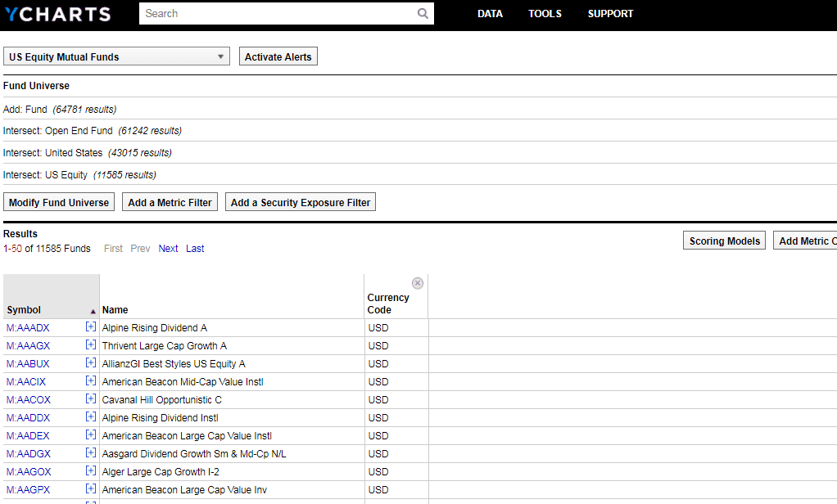
Task: Click the Activate Alerts button
Action: (x=278, y=56)
